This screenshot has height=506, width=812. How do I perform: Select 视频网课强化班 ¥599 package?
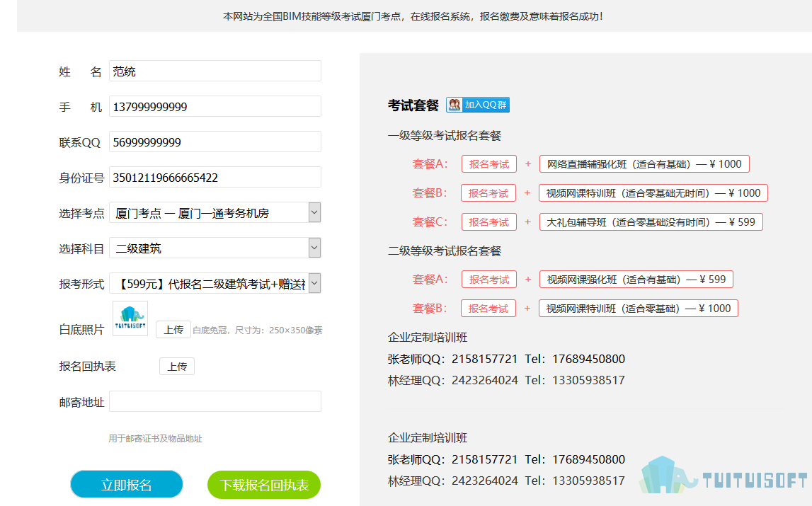point(636,280)
